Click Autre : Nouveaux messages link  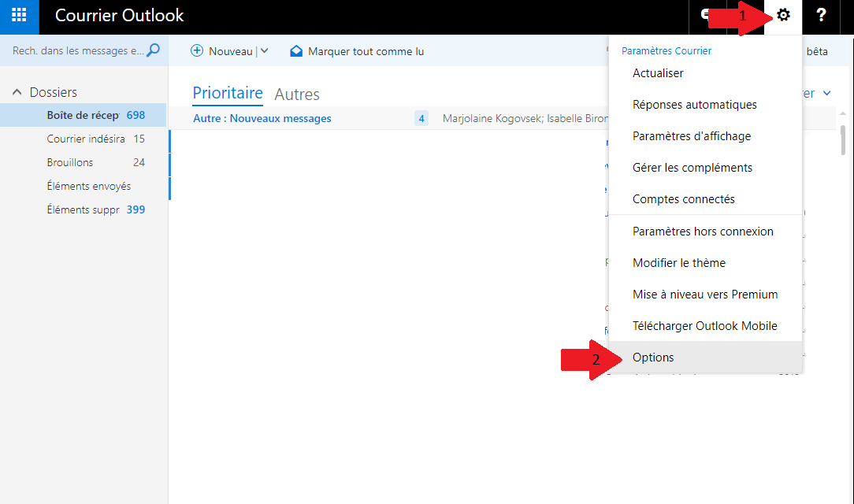pos(262,119)
